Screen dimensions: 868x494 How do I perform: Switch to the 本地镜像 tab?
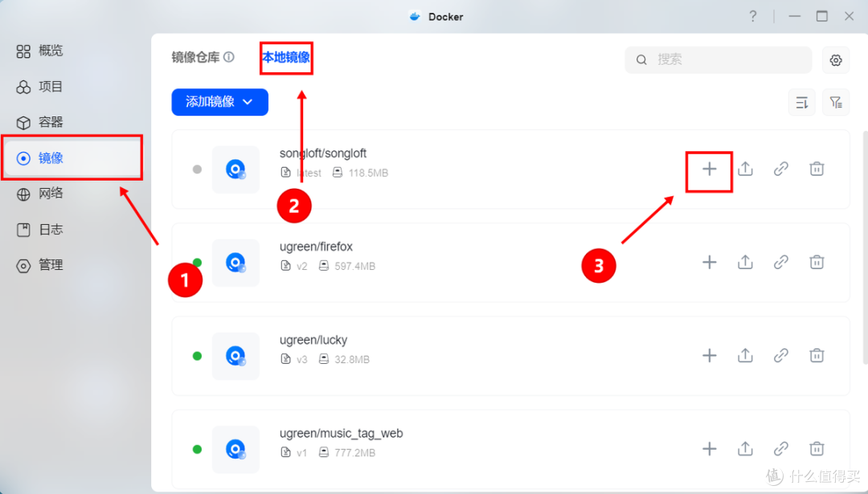click(285, 57)
